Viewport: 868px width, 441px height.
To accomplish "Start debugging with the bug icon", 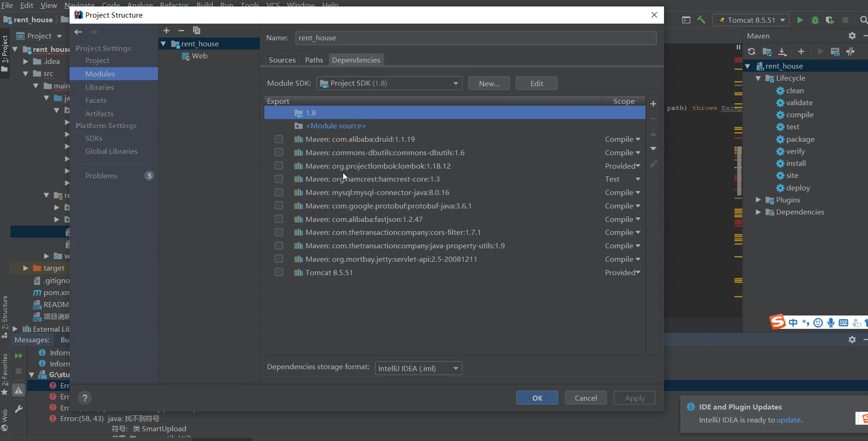I will [815, 20].
